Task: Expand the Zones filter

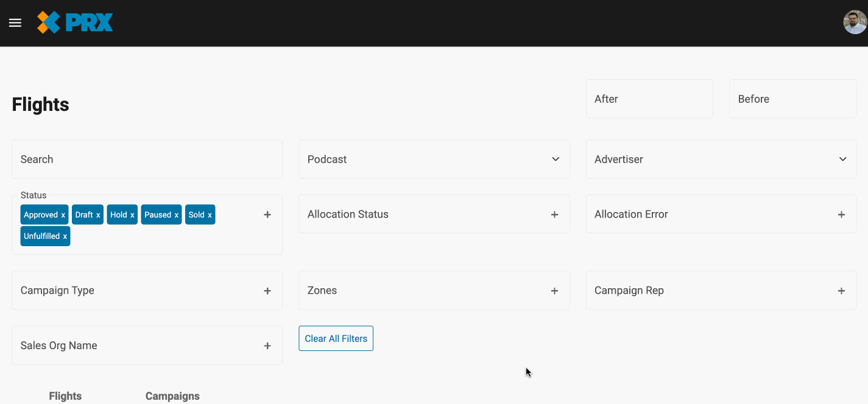Action: coord(554,291)
